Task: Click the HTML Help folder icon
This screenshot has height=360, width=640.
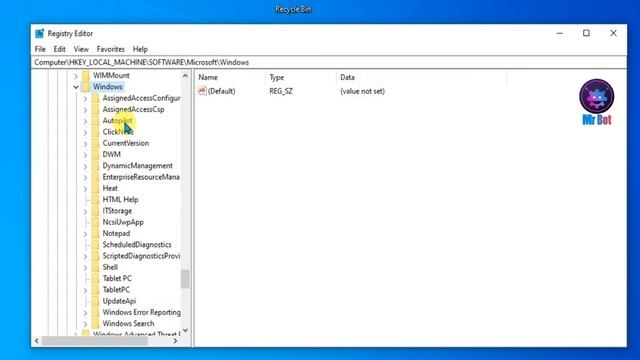Action: point(96,200)
